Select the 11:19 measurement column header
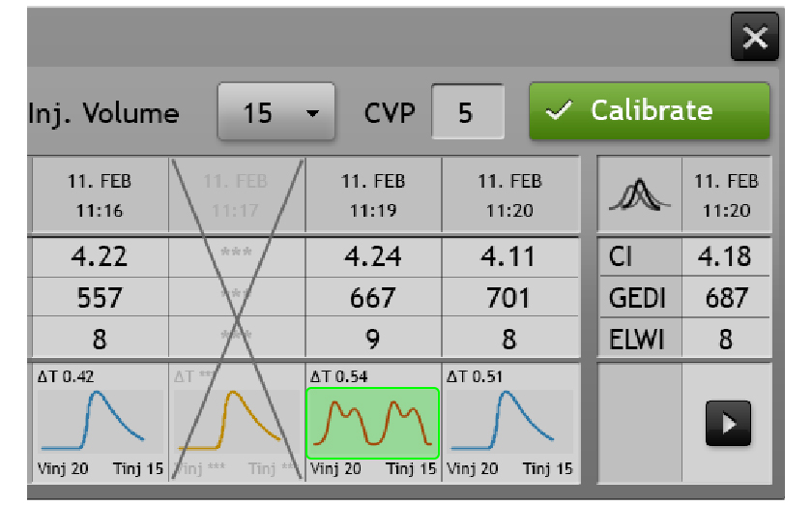The image size is (812, 506). (x=373, y=195)
